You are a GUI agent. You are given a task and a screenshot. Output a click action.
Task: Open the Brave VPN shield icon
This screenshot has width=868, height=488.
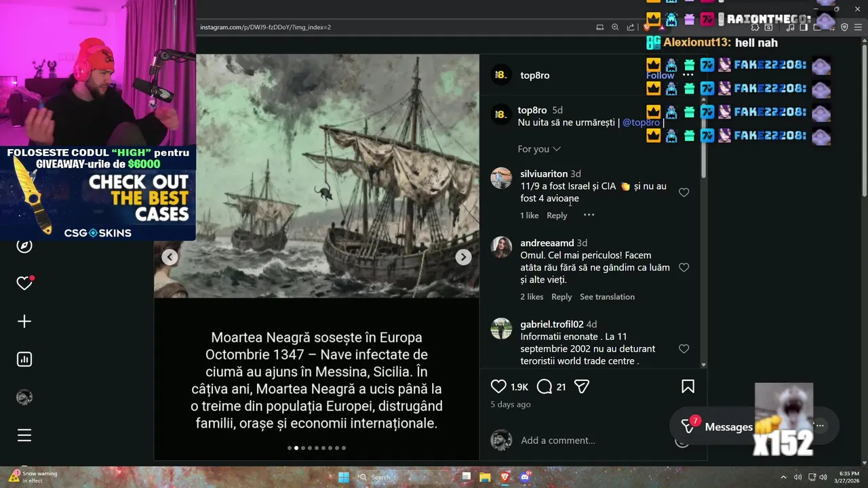pyautogui.click(x=845, y=27)
